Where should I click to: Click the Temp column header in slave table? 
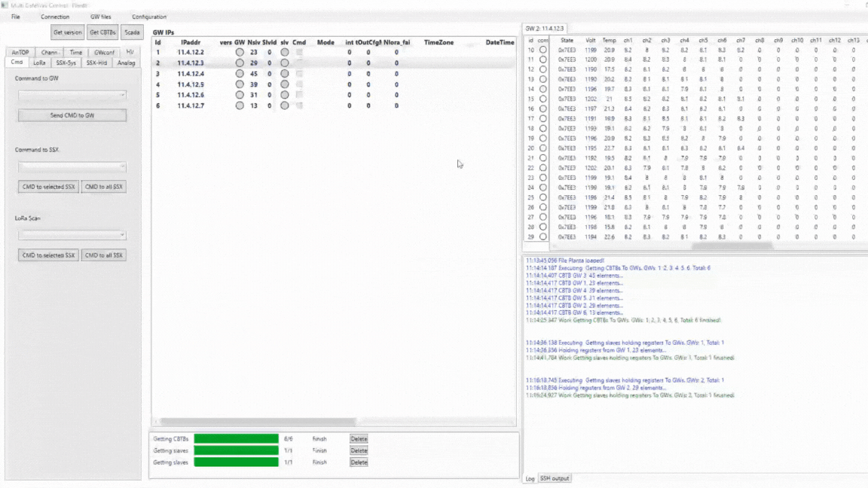tap(609, 41)
